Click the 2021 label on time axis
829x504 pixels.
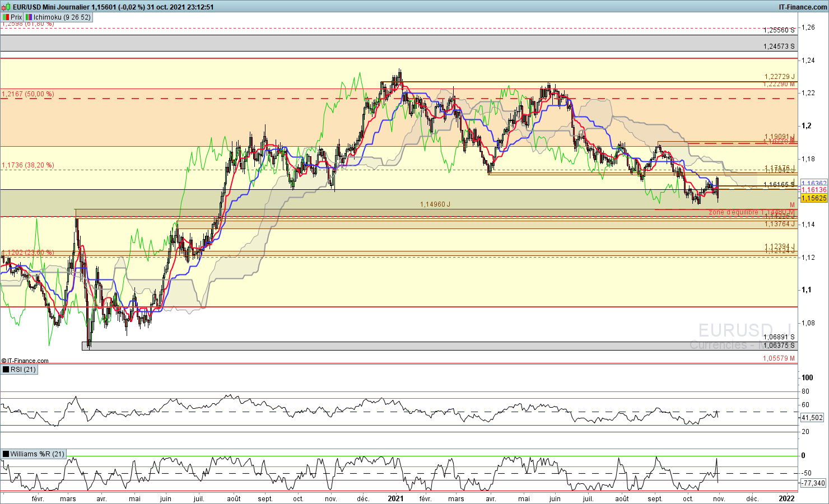click(x=395, y=498)
